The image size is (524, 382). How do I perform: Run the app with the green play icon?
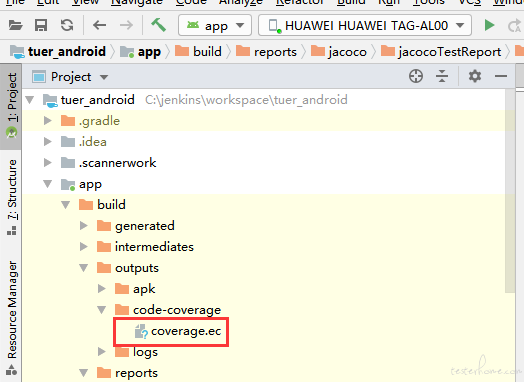(490, 25)
